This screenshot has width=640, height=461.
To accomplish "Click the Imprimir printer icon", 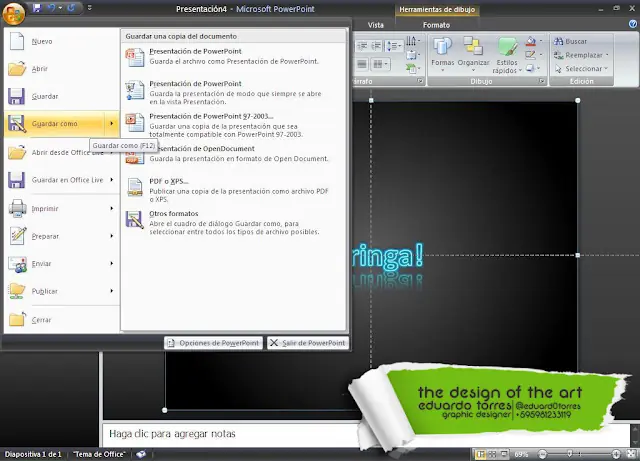I will click(17, 208).
